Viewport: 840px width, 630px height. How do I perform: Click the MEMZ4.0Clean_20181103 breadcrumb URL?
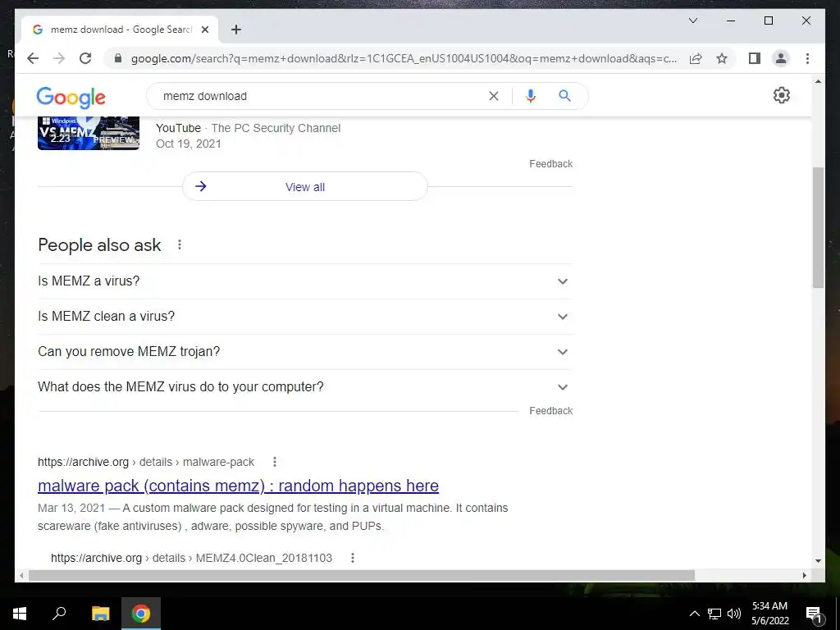[191, 558]
